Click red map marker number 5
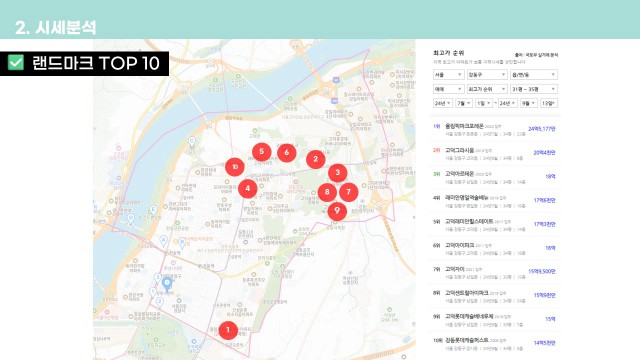This screenshot has width=640, height=360. click(x=262, y=152)
